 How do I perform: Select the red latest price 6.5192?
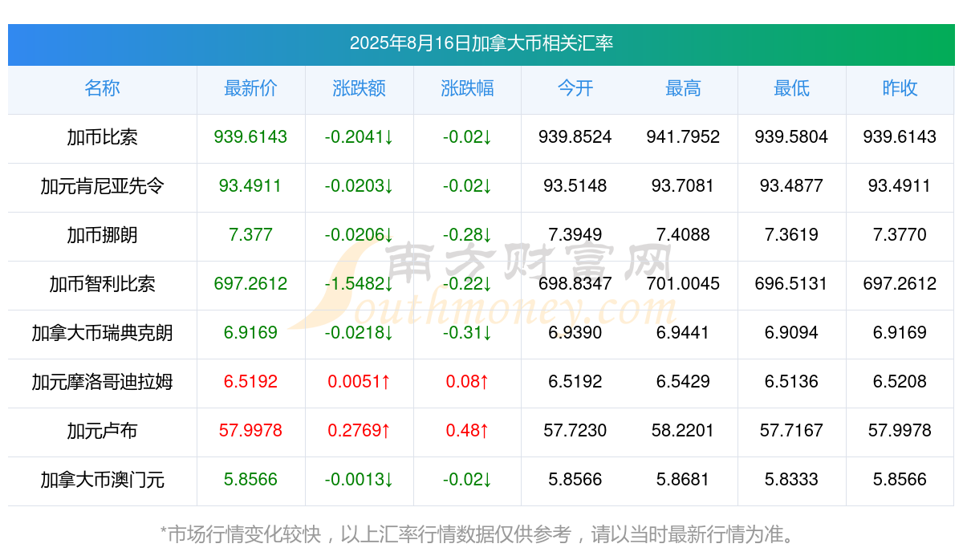250,382
